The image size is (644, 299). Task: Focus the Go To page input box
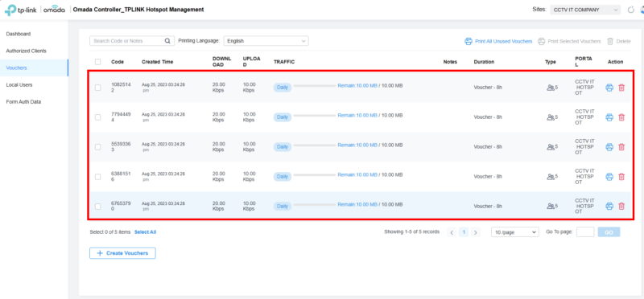pyautogui.click(x=585, y=232)
